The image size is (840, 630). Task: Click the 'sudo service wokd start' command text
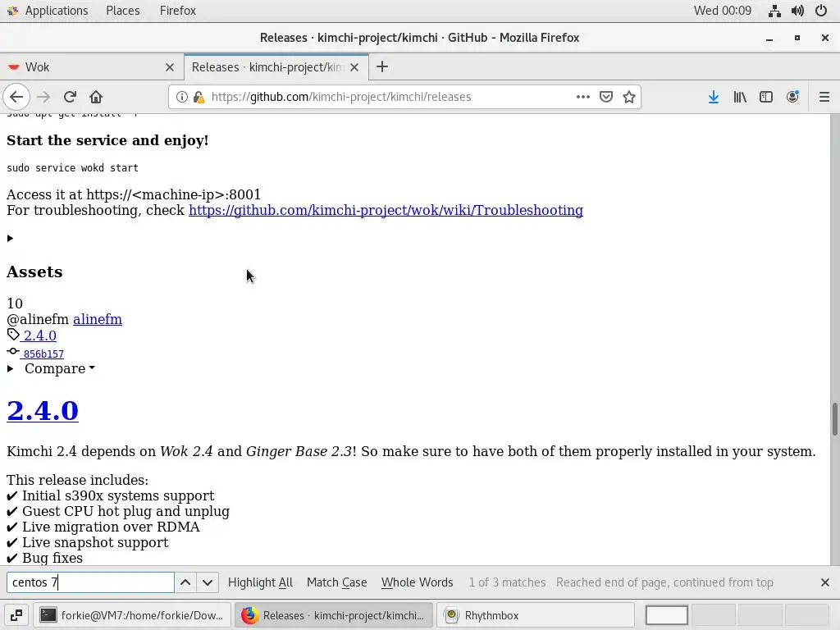click(72, 168)
